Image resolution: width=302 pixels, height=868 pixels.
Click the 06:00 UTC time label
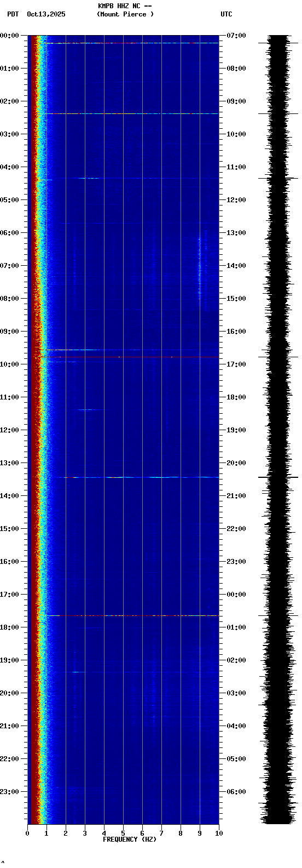(x=236, y=791)
